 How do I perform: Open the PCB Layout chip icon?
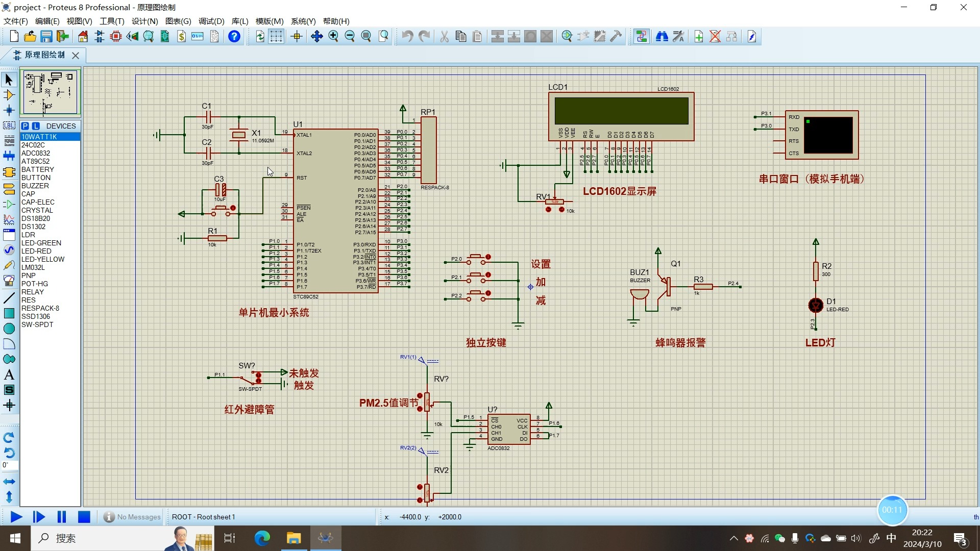click(116, 36)
